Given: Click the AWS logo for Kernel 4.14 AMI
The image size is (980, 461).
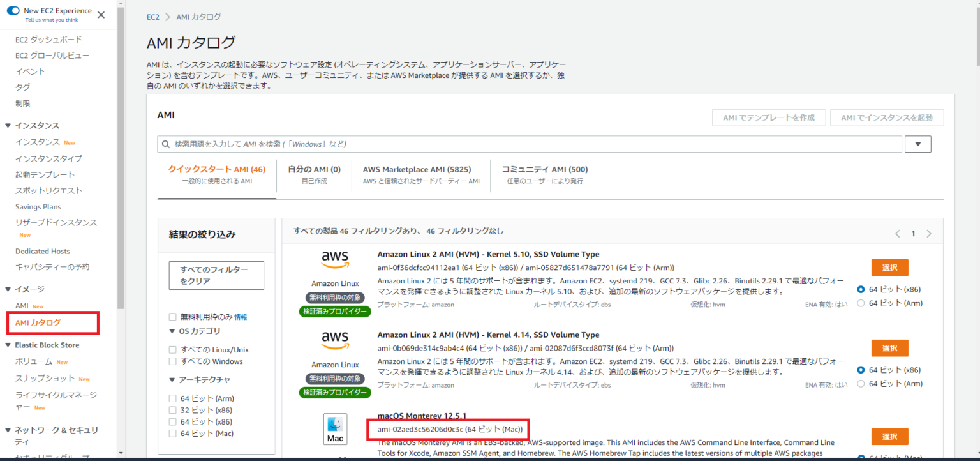Looking at the screenshot, I should click(x=335, y=340).
